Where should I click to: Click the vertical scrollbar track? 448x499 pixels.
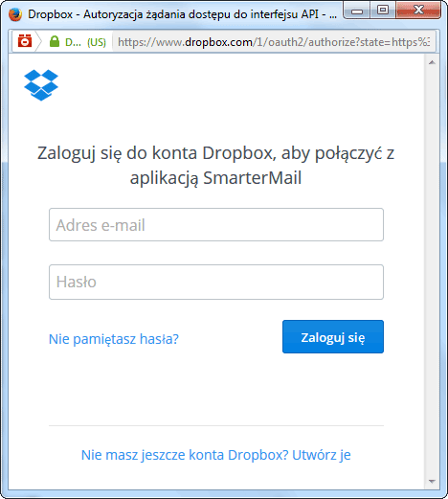click(x=432, y=271)
